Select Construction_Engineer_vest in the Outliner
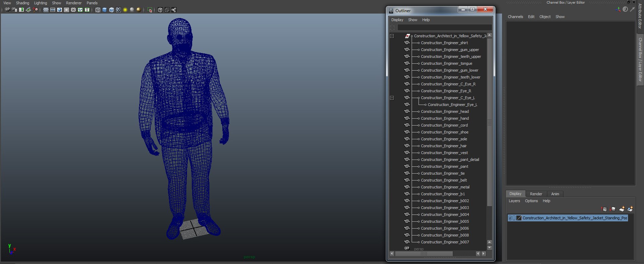Viewport: 644px width, 264px height. coord(444,153)
